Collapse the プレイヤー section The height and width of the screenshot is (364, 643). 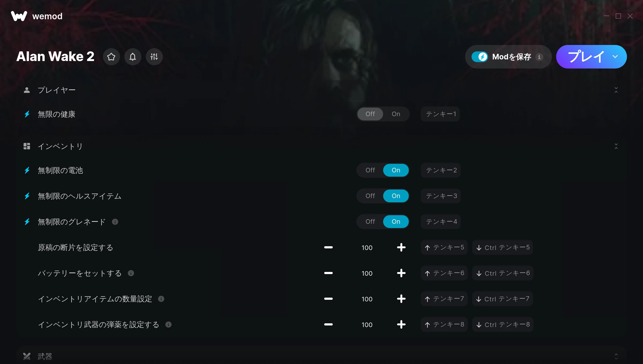(x=616, y=90)
